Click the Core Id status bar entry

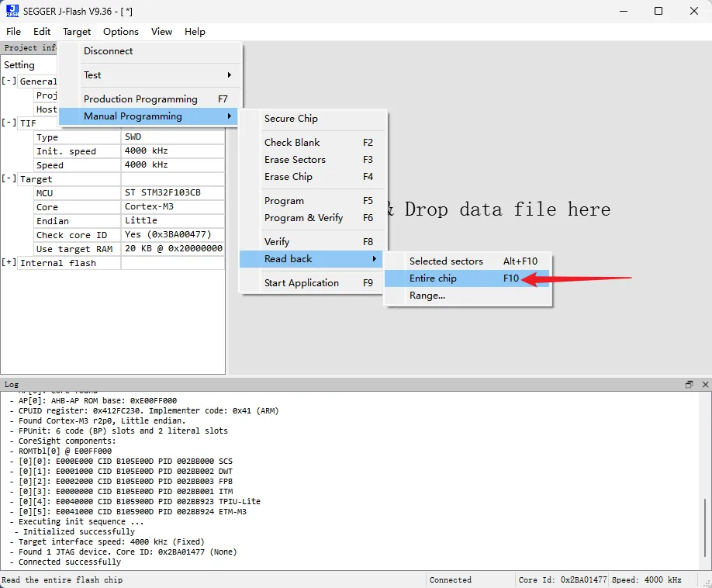coord(562,579)
